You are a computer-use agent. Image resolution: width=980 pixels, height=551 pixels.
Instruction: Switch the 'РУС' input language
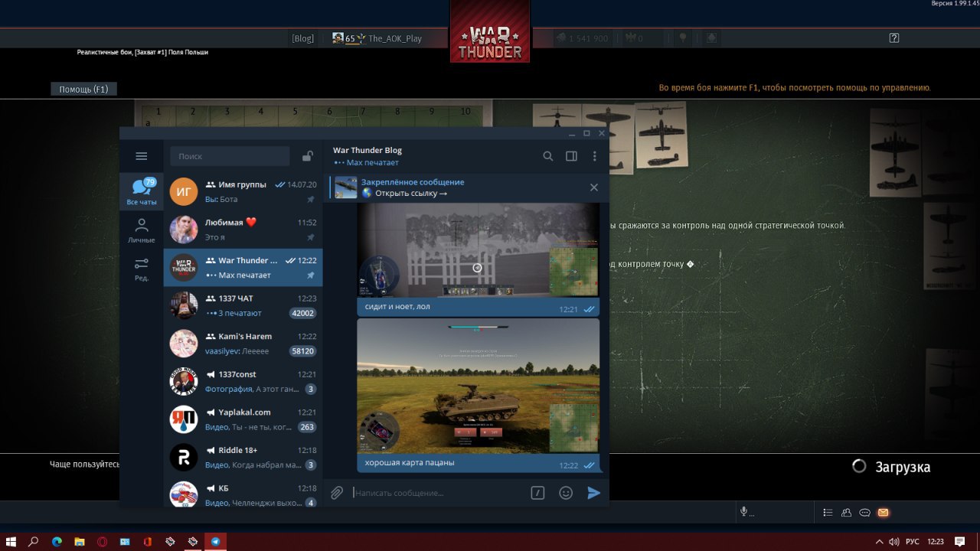point(912,541)
